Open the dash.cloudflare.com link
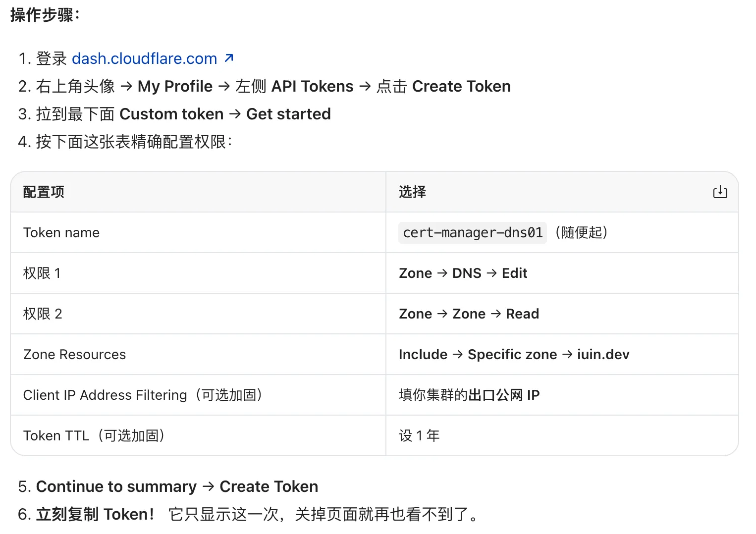The height and width of the screenshot is (534, 756). coord(145,58)
